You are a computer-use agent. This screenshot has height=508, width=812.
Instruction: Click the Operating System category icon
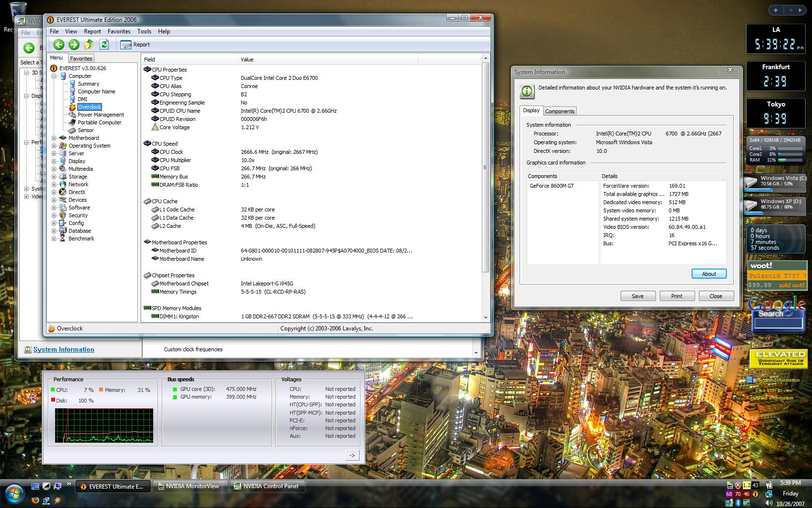(x=63, y=146)
